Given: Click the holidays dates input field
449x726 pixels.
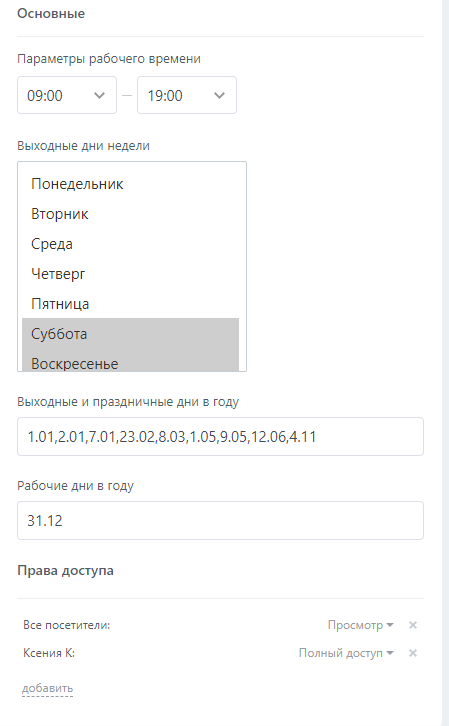Looking at the screenshot, I should pyautogui.click(x=220, y=436).
